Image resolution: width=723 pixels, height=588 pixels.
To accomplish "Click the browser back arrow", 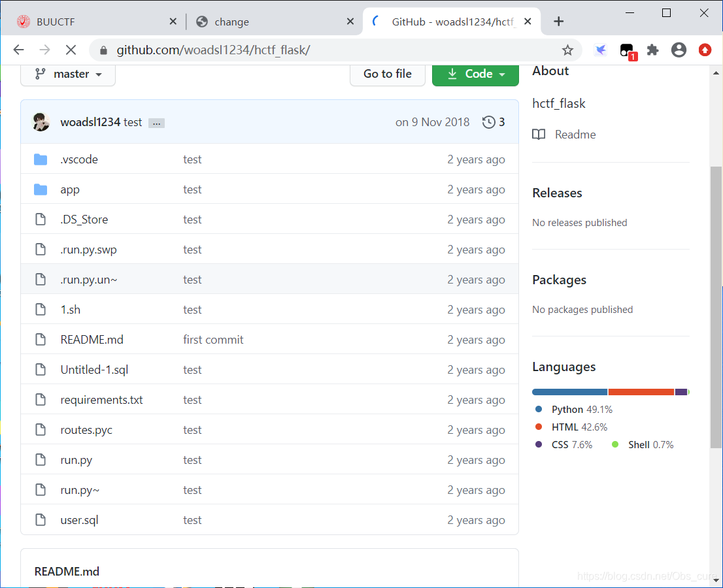I will click(x=18, y=50).
